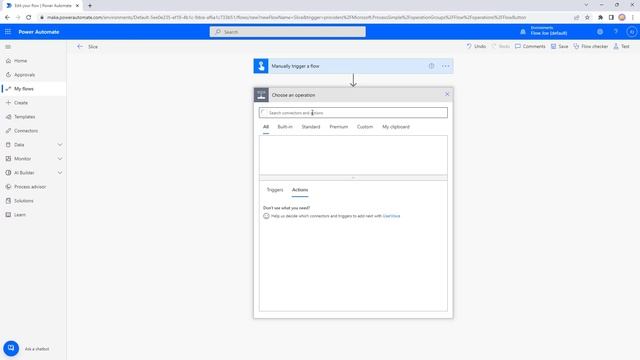Viewport: 640px width, 360px height.
Task: Open the account profile avatar
Action: coord(631,32)
